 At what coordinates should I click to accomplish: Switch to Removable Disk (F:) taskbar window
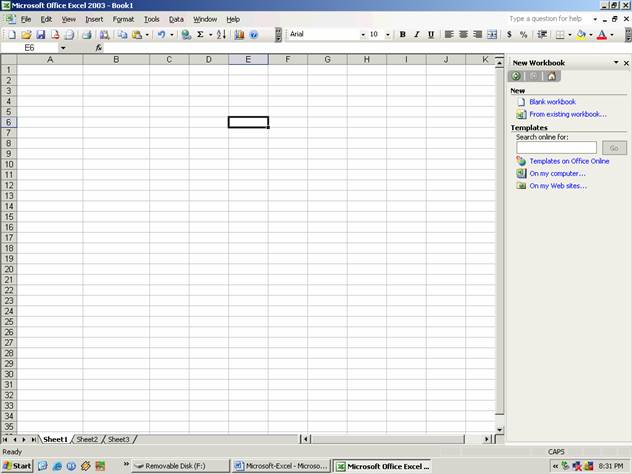tap(180, 466)
